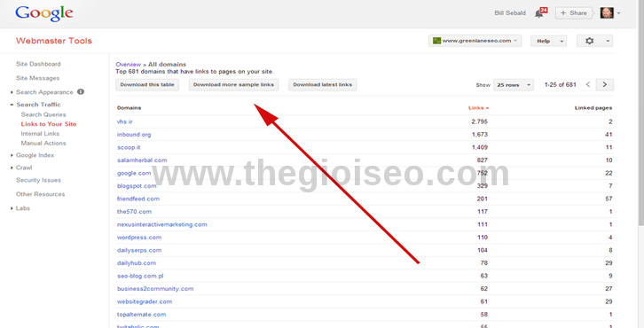This screenshot has width=644, height=328.
Task: Open Search Queries menu item
Action: click(43, 114)
